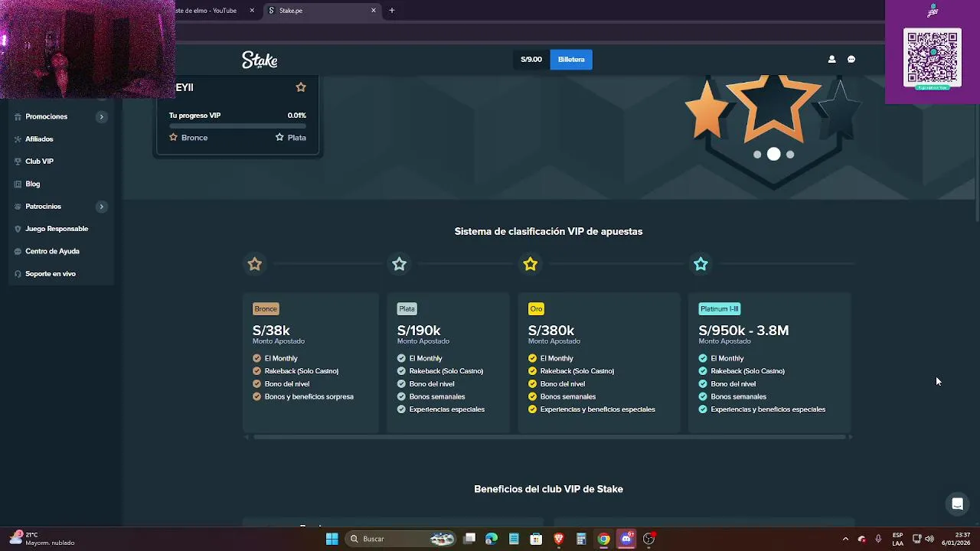980x551 pixels.
Task: Click the Bronce label in the VIP progress card
Action: pos(194,138)
